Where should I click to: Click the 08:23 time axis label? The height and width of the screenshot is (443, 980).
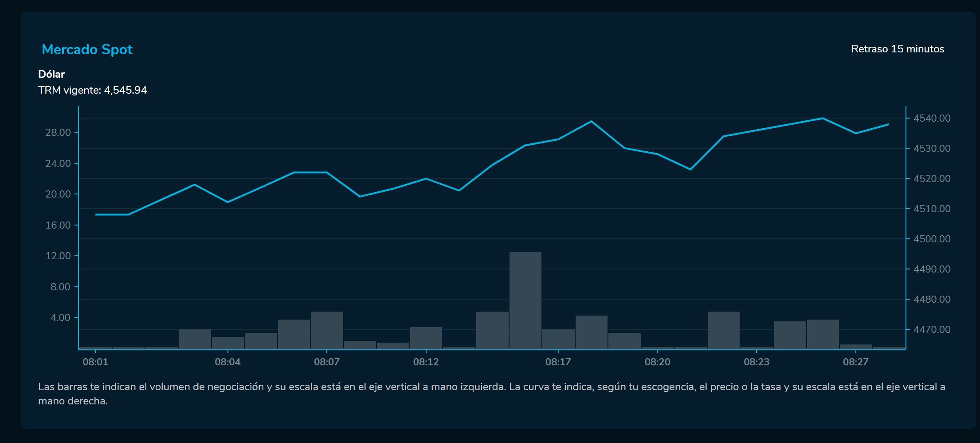coord(756,362)
